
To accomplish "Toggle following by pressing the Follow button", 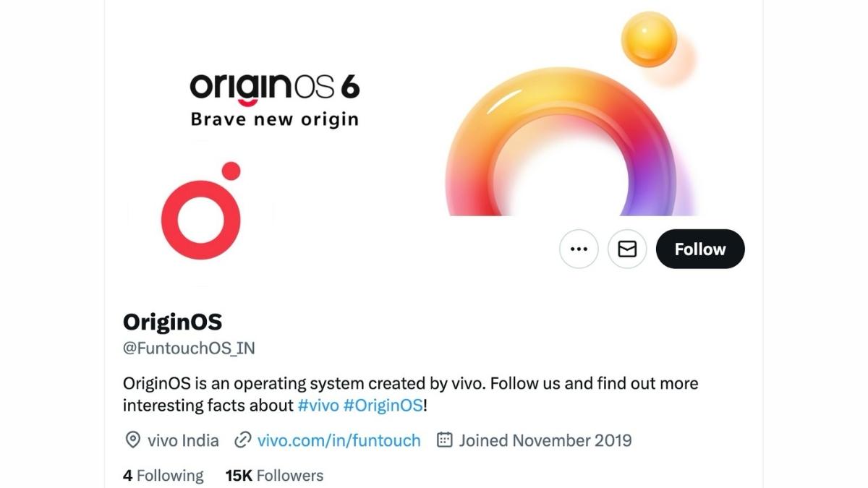I will click(x=699, y=249).
